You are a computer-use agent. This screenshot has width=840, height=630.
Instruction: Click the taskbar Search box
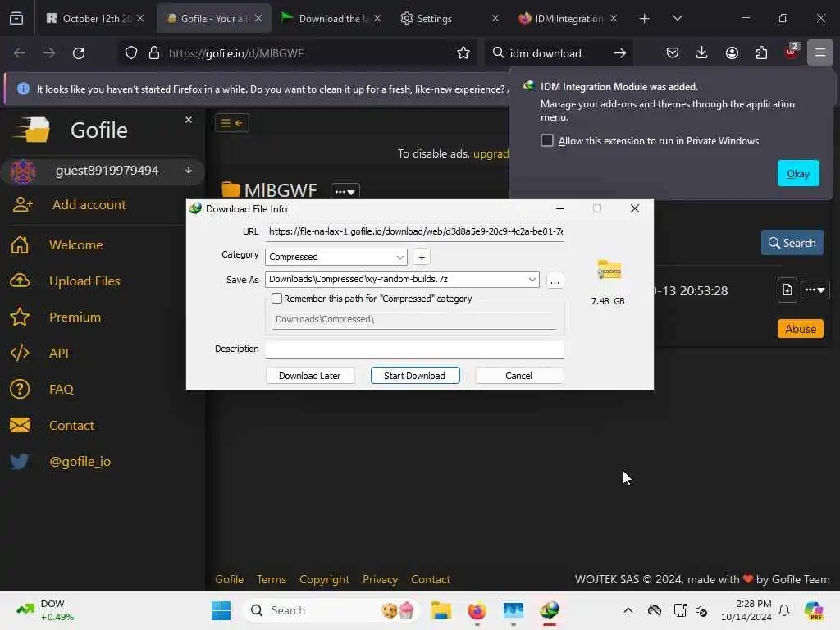coord(331,610)
